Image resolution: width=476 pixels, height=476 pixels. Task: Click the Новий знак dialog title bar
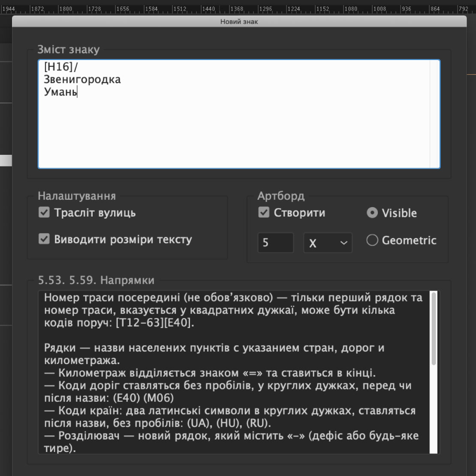click(x=239, y=22)
